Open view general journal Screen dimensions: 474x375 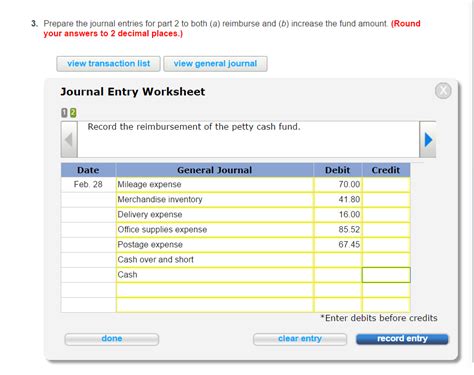(x=215, y=64)
